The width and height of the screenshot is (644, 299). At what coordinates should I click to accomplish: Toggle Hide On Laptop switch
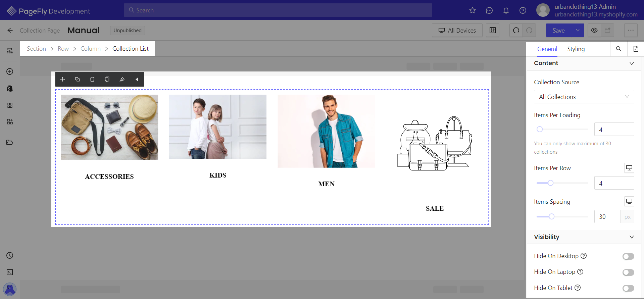tap(628, 272)
